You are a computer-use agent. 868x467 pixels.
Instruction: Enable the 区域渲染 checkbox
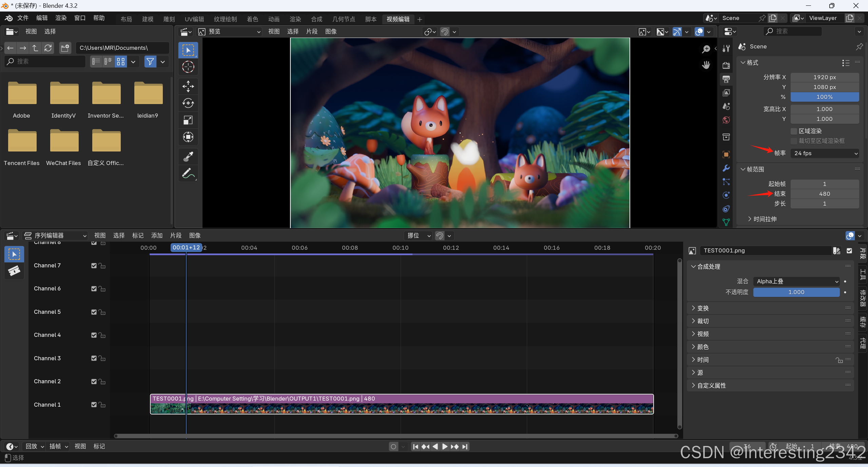[x=794, y=131]
